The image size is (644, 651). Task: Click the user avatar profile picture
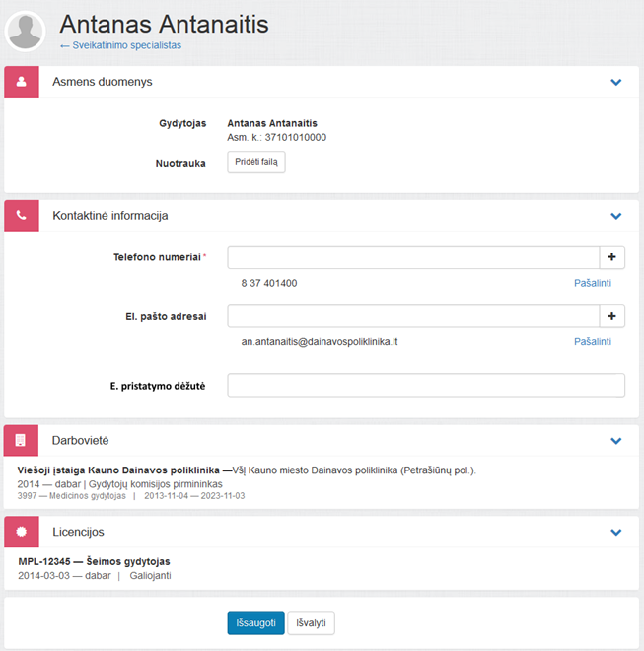click(26, 32)
